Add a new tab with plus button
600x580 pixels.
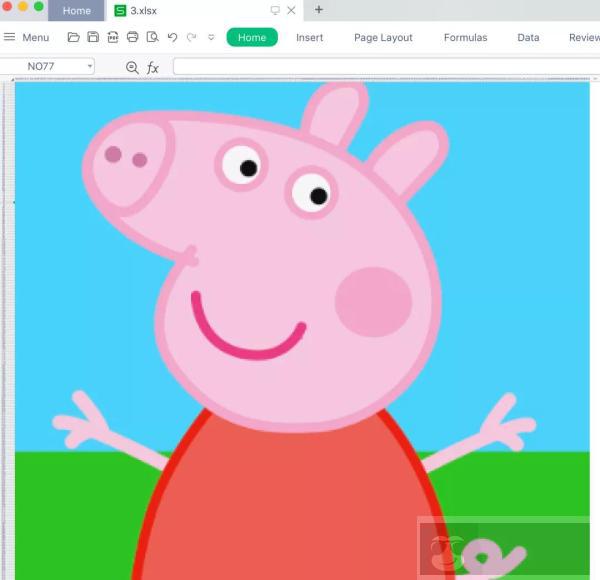[319, 10]
